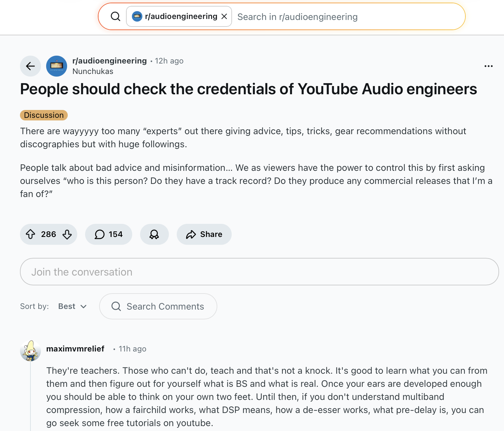Click the search magnifier icon
Screen dimensions: 504x431
[x=115, y=16]
